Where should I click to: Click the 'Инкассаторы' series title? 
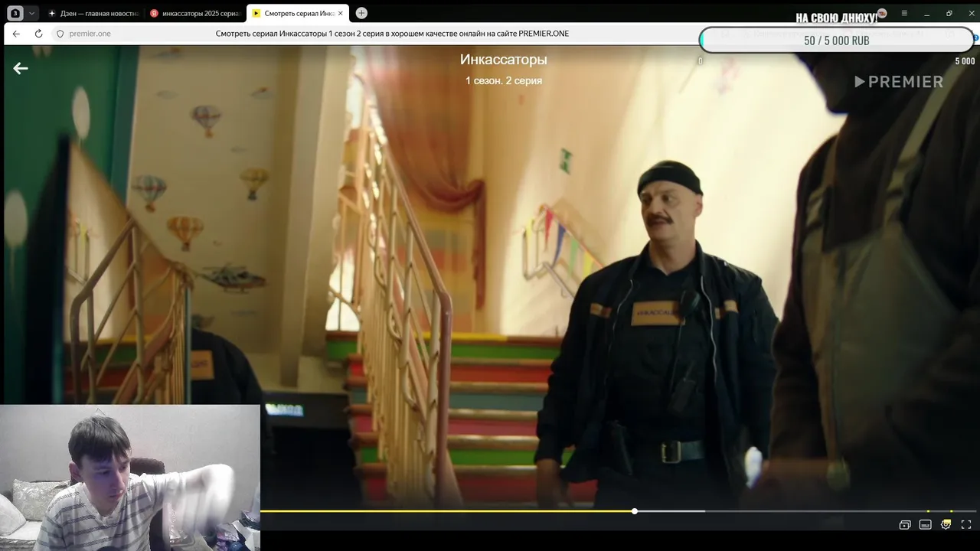[504, 60]
